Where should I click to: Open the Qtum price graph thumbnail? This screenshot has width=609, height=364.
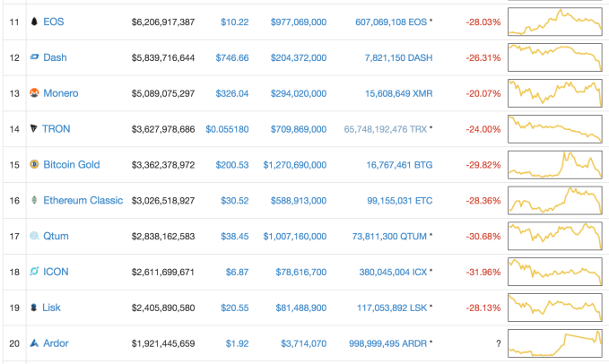[x=553, y=237]
